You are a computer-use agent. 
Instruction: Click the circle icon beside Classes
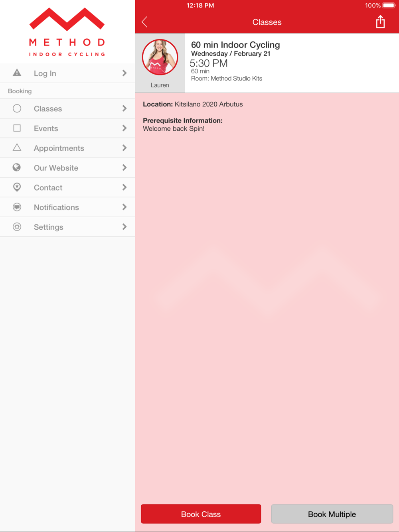click(x=17, y=108)
